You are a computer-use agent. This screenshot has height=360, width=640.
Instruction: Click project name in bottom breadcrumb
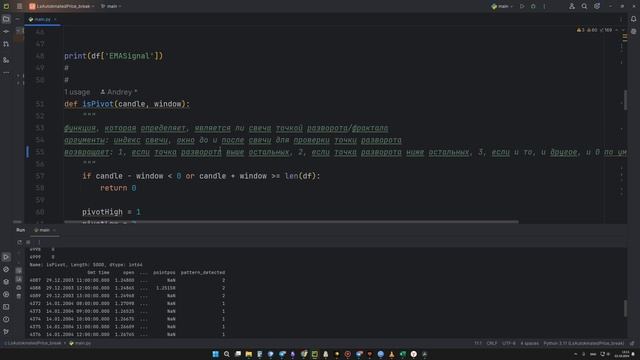point(33,343)
